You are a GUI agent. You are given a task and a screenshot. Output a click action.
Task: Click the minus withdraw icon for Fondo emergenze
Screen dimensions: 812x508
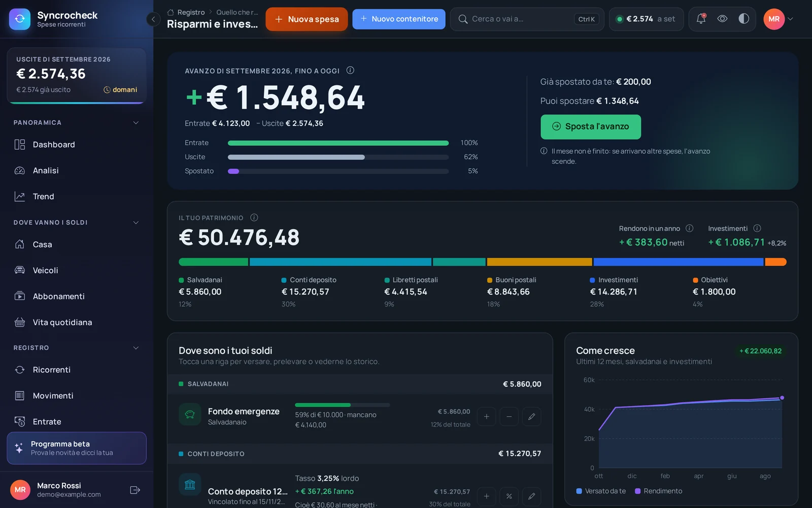(509, 417)
